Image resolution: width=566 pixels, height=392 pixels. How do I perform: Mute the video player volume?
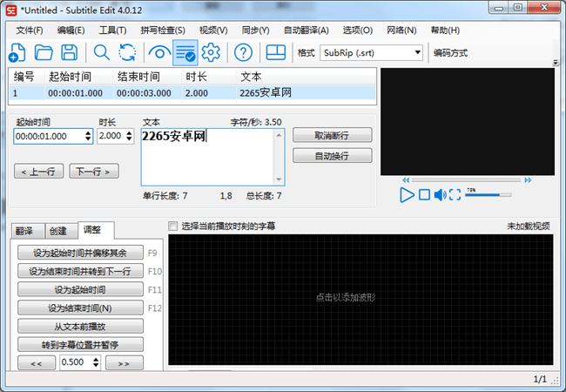[440, 194]
